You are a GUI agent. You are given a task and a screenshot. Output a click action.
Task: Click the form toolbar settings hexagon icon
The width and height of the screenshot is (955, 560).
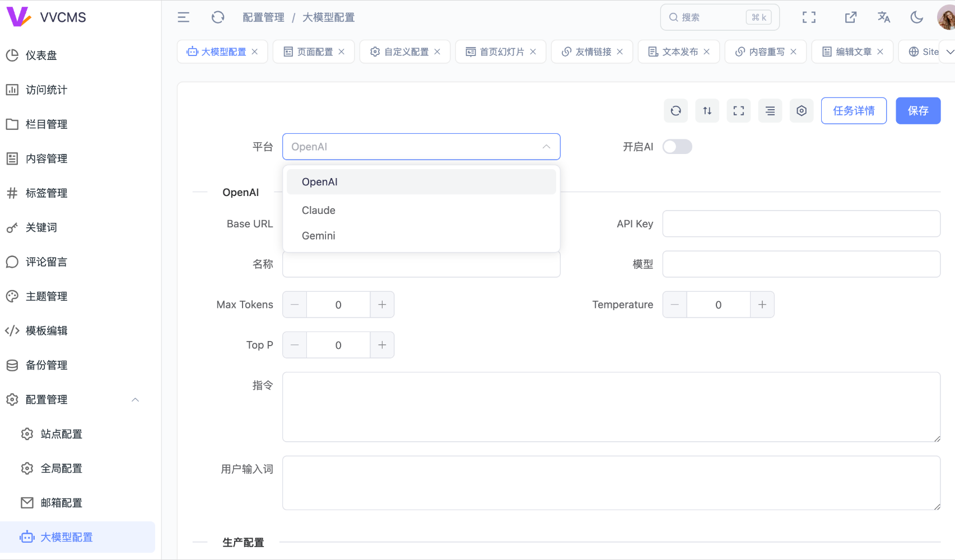tap(802, 111)
